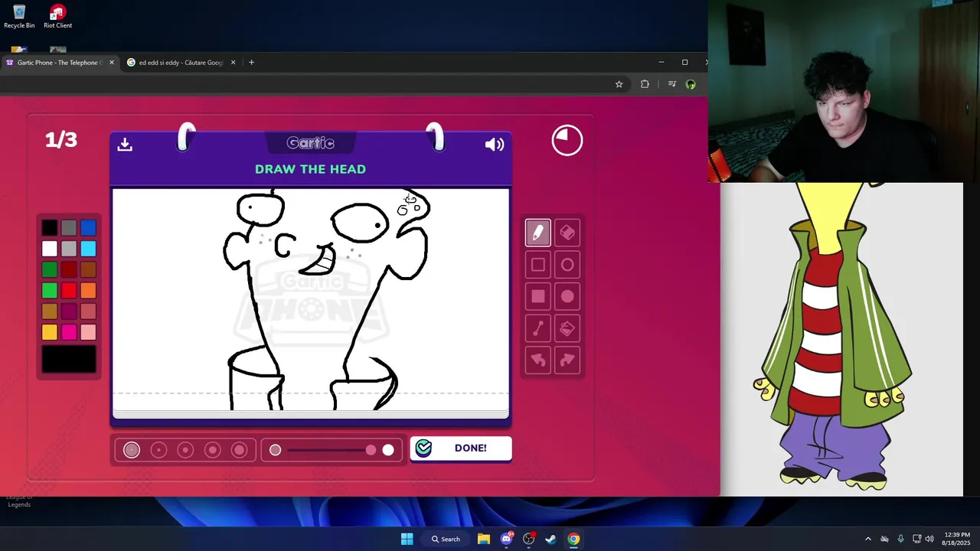Open File Explorer from the taskbar

coord(484,539)
